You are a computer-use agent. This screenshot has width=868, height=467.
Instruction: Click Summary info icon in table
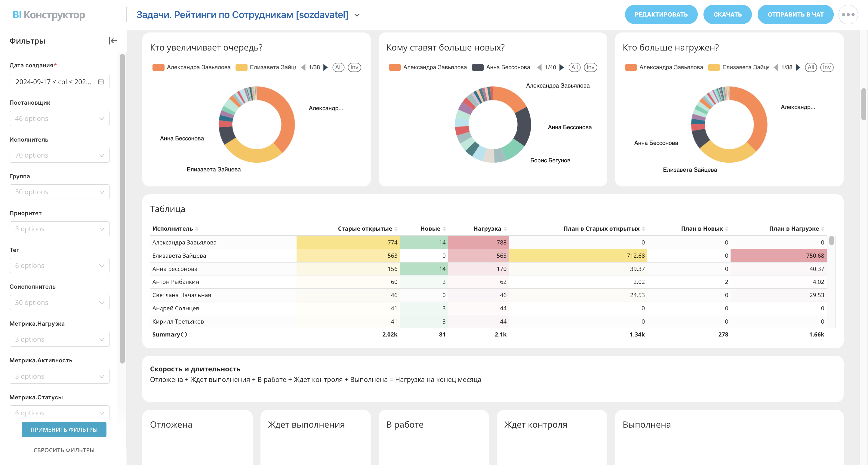184,335
